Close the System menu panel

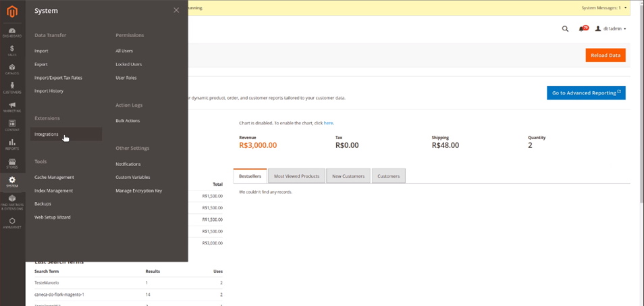(x=176, y=10)
